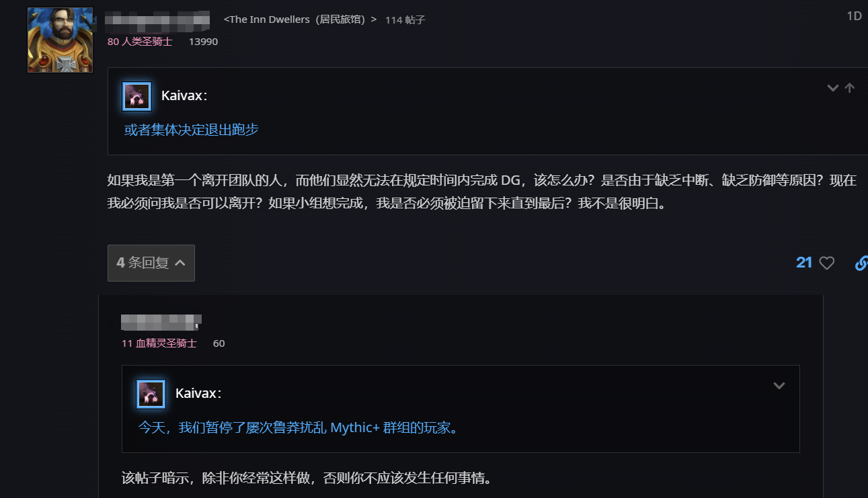Open quoted text 或者集体决定退出跑步
Viewport: 868px width, 498px height.
click(192, 130)
